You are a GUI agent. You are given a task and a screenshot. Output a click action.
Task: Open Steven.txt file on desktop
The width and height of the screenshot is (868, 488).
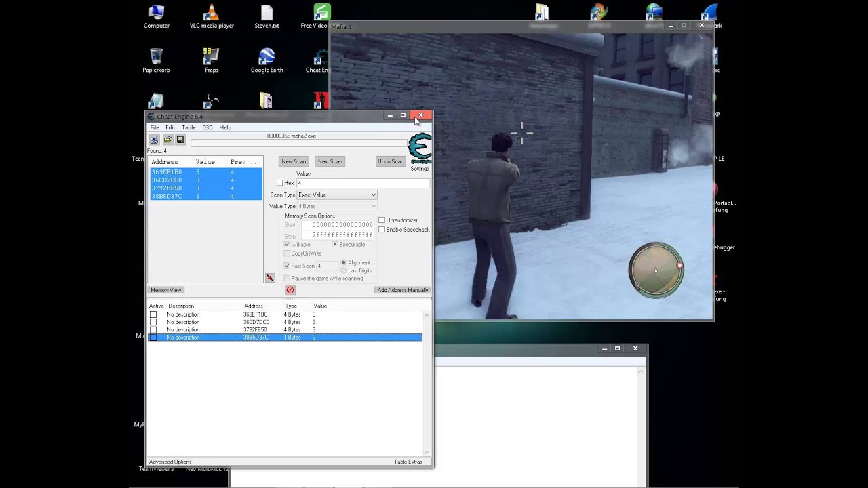click(267, 17)
